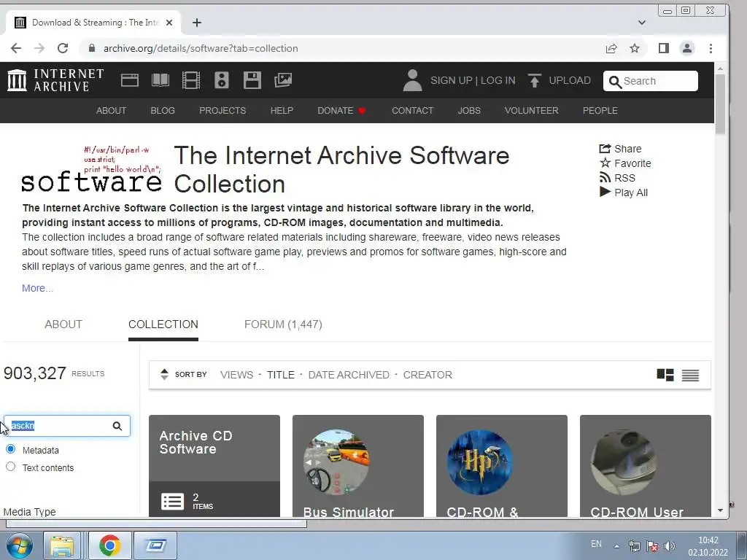The image size is (747, 560).
Task: Sort results by CREATOR
Action: tap(427, 375)
